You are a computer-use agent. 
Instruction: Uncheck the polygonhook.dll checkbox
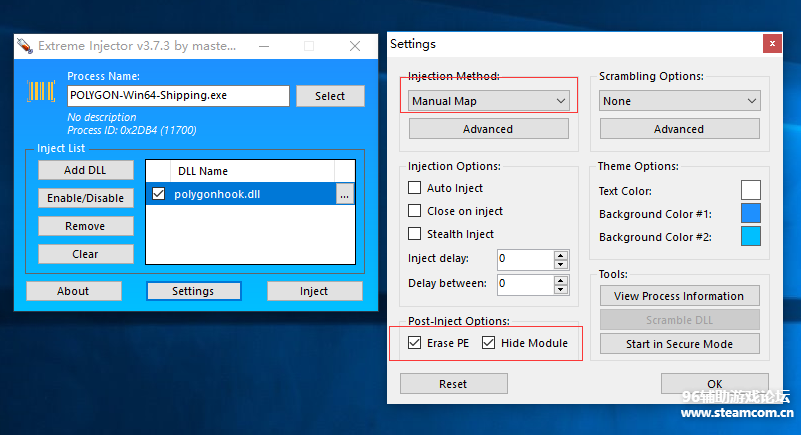(158, 195)
